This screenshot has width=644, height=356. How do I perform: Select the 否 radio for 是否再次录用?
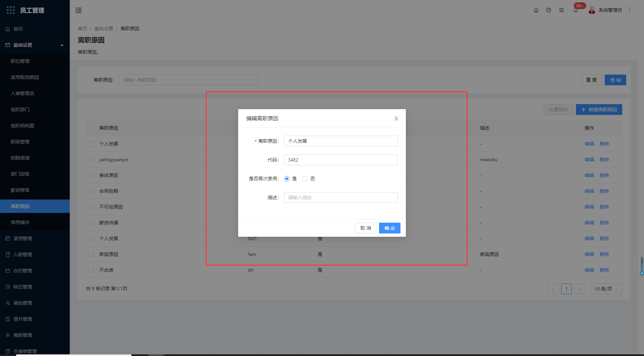coord(305,179)
